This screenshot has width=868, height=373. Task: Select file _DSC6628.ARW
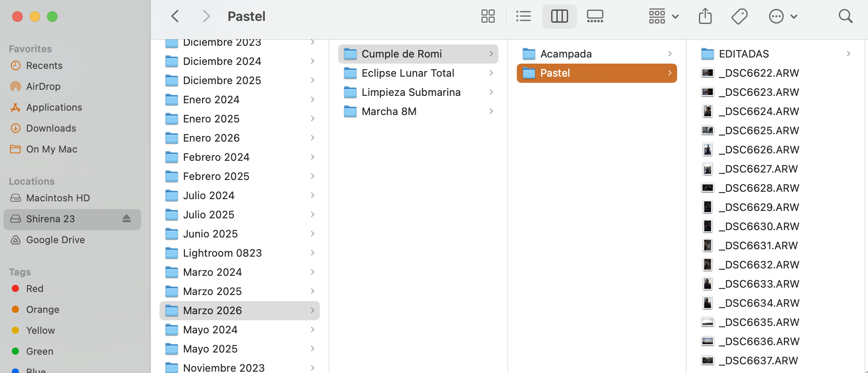776,188
